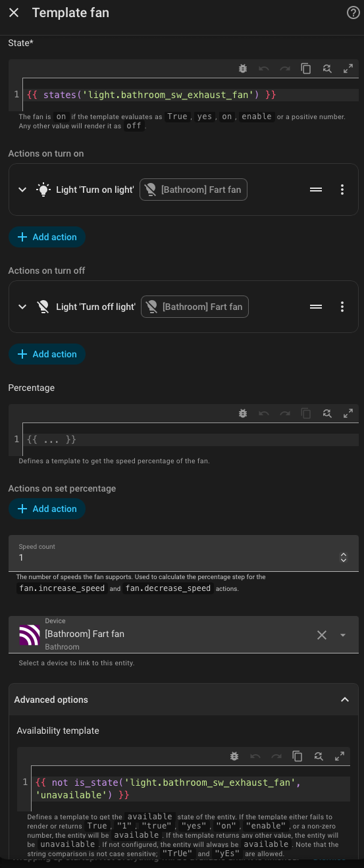Expand the Availability template editor to fullscreen
The width and height of the screenshot is (364, 868).
(340, 757)
